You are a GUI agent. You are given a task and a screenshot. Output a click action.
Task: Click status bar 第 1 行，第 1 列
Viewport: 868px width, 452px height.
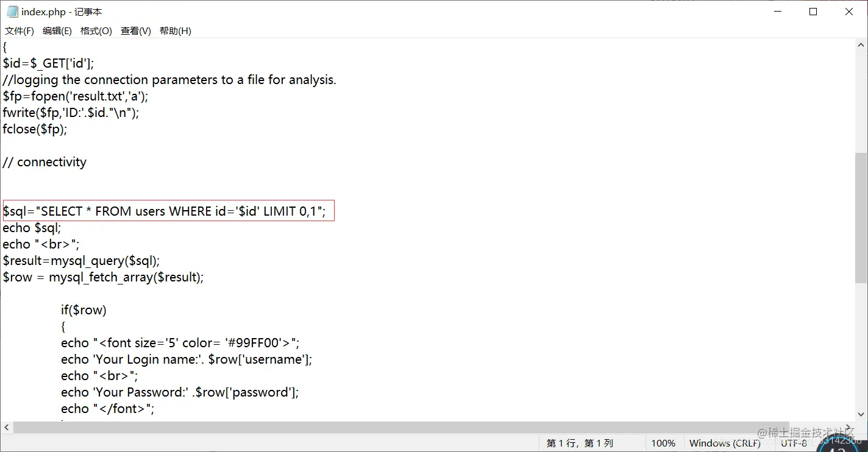(x=579, y=443)
